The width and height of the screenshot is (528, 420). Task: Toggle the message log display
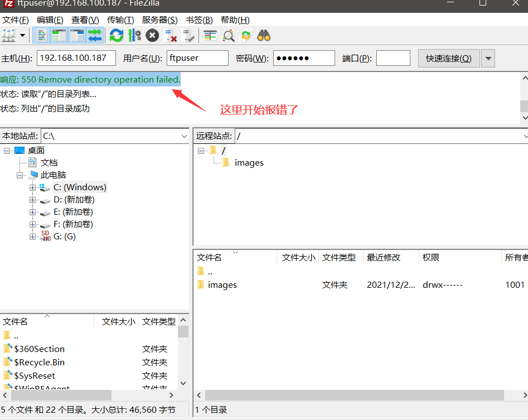point(42,35)
